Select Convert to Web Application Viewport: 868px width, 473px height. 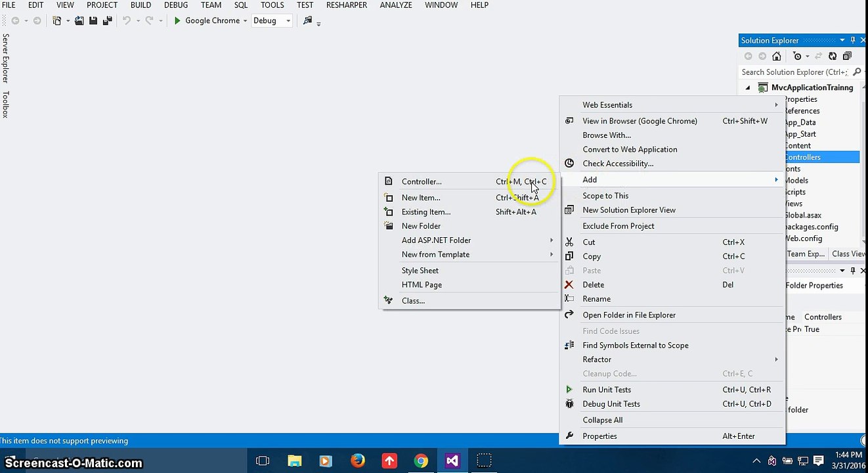pos(672,150)
